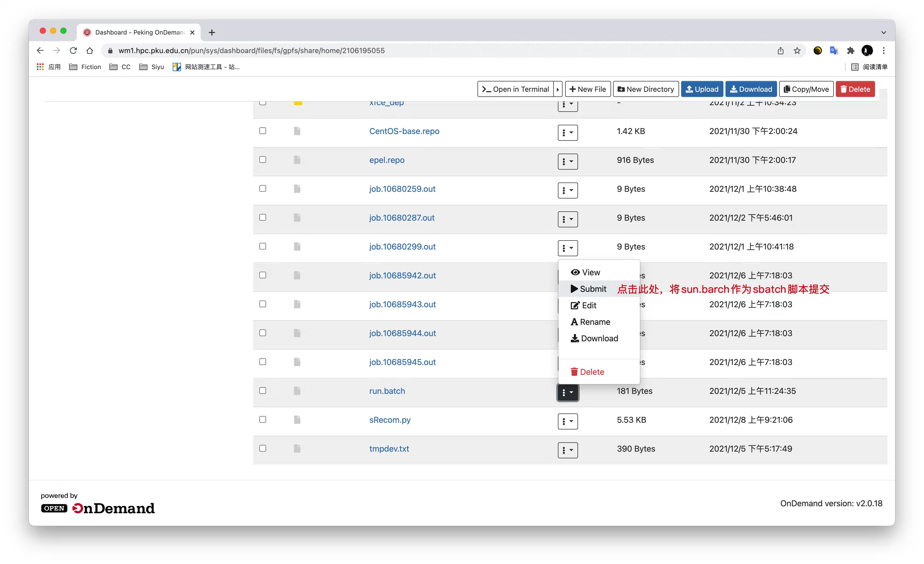The width and height of the screenshot is (924, 564).
Task: Check the box for CentOS-base.repo
Action: click(263, 131)
